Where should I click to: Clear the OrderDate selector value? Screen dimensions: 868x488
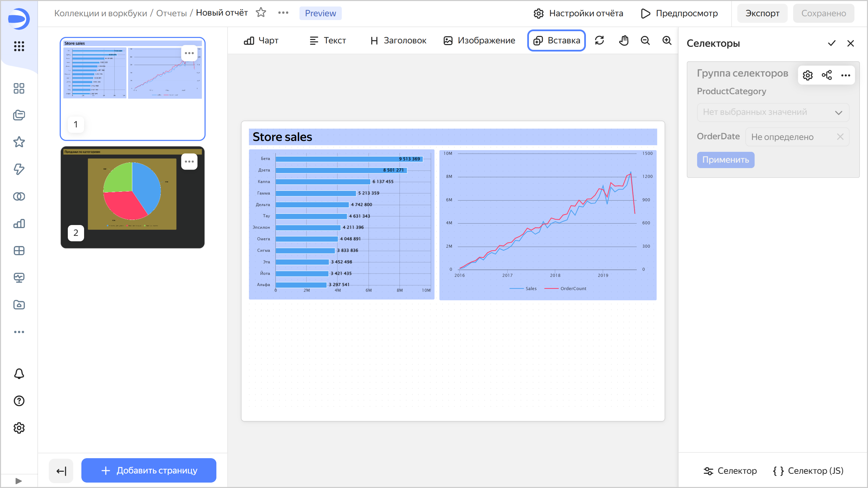point(840,137)
